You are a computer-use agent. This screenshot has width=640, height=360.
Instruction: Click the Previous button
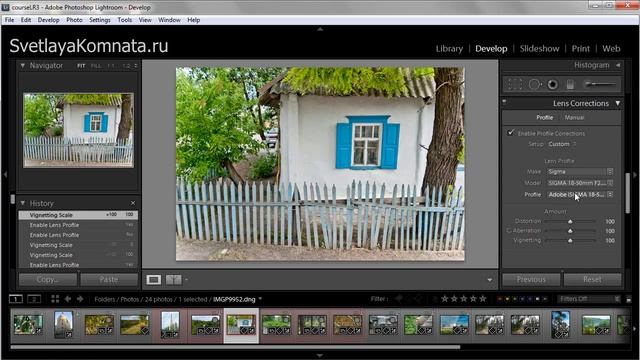click(531, 280)
